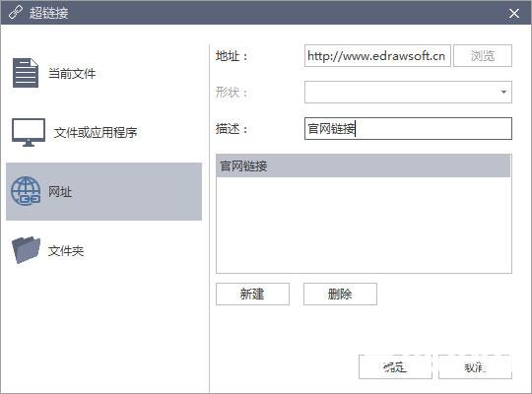Select 官网链接 entry in the link list
532x394 pixels.
[364, 165]
